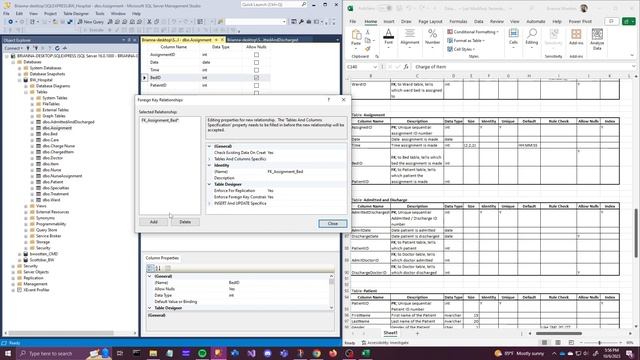The height and width of the screenshot is (360, 640).
Task: Click New Query in the SSMS toolbar
Action: [x=90, y=22]
